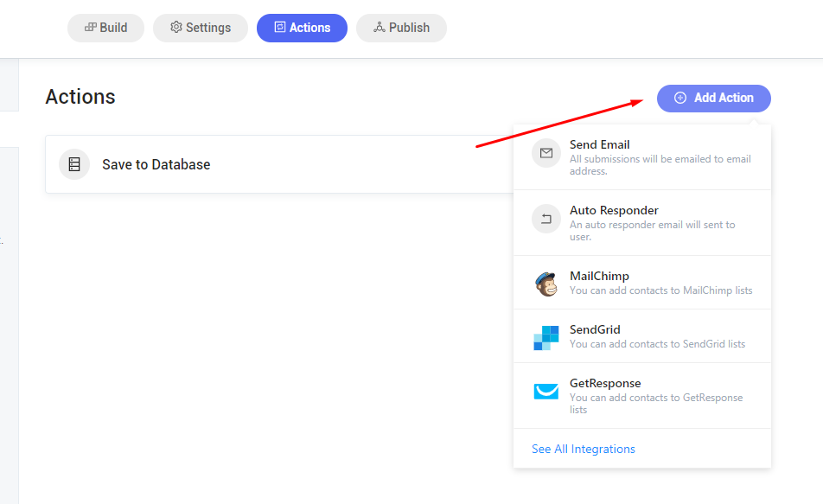Choose GetResponse from the menu

[642, 395]
